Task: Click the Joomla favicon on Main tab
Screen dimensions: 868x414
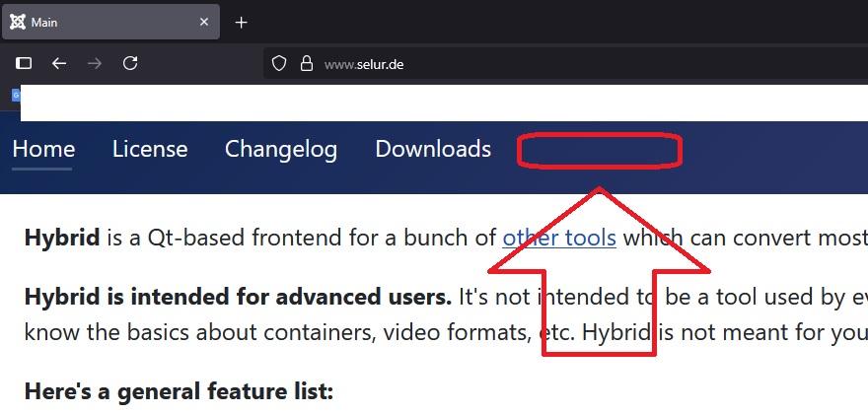Action: tap(17, 22)
